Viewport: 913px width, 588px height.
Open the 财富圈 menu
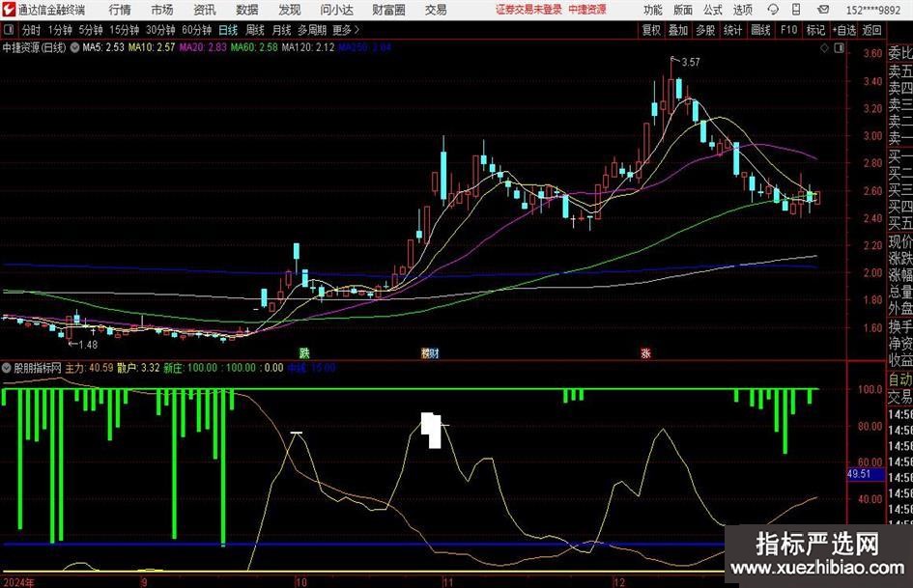click(x=388, y=10)
